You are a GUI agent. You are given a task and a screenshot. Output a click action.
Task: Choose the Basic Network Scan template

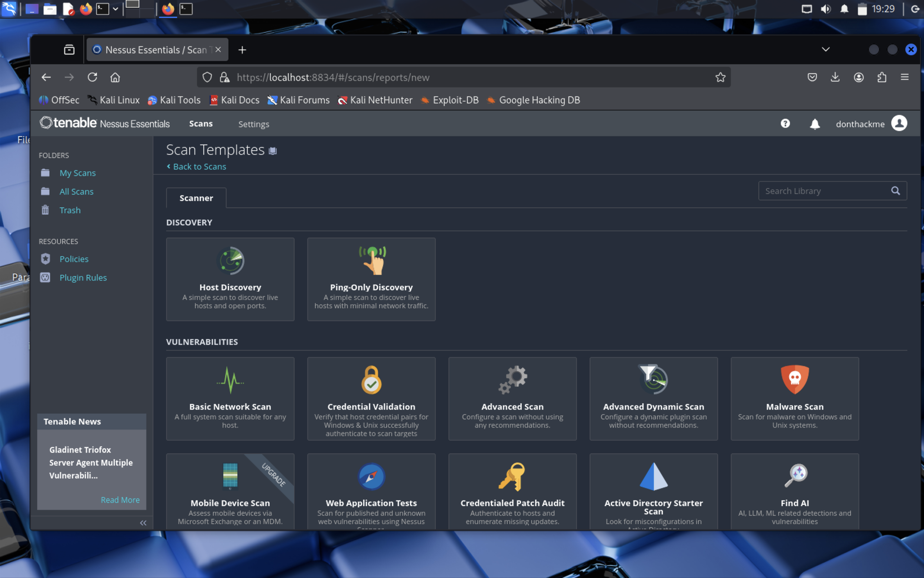(230, 399)
